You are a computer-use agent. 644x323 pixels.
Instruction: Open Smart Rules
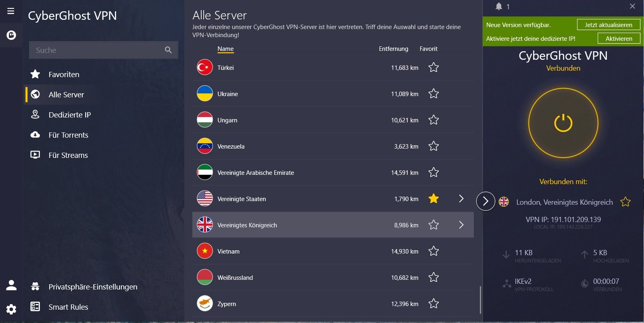[x=68, y=307]
